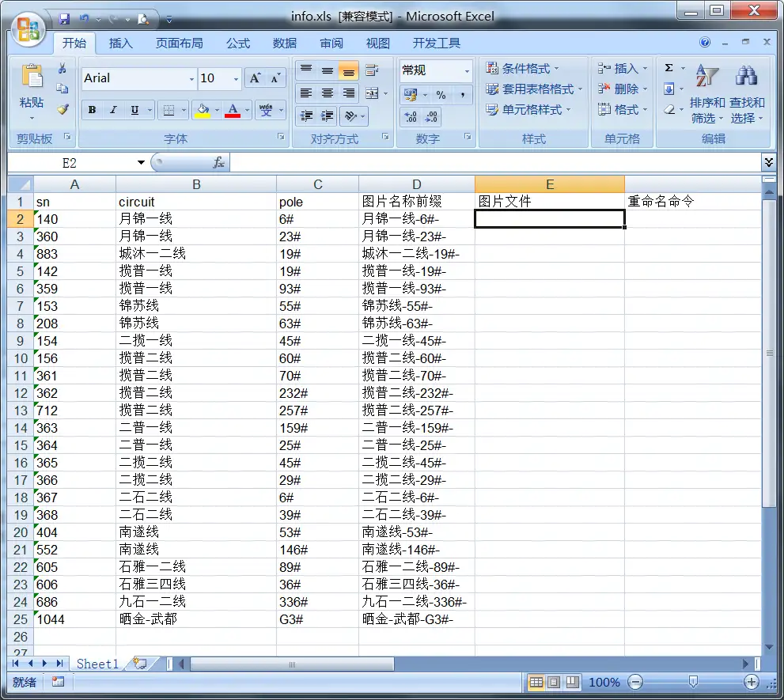
Task: Click the 条件格式 button
Action: coord(523,69)
